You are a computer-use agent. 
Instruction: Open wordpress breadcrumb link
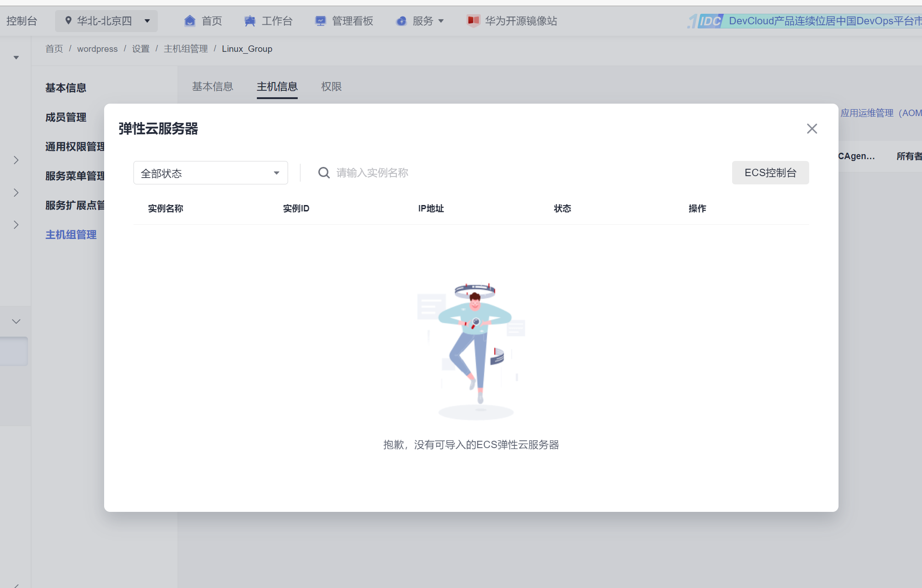pyautogui.click(x=97, y=49)
